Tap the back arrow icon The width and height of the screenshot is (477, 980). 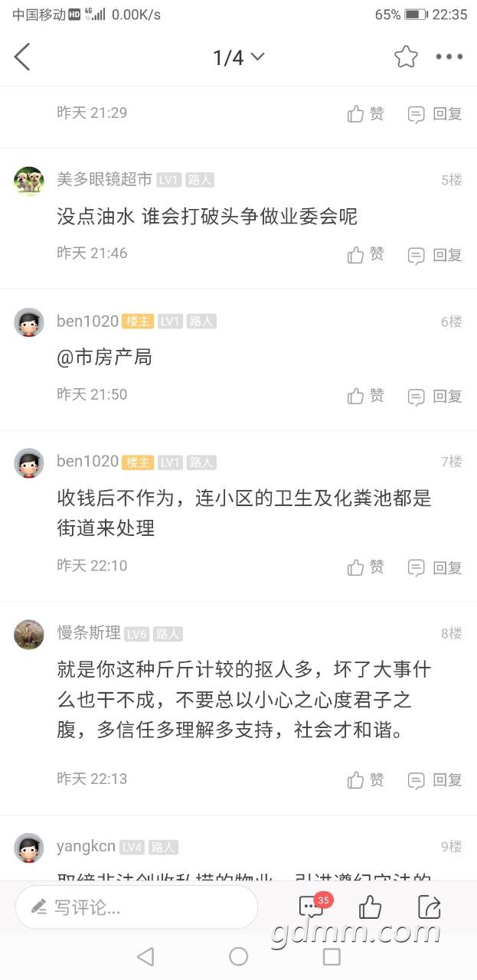23,57
